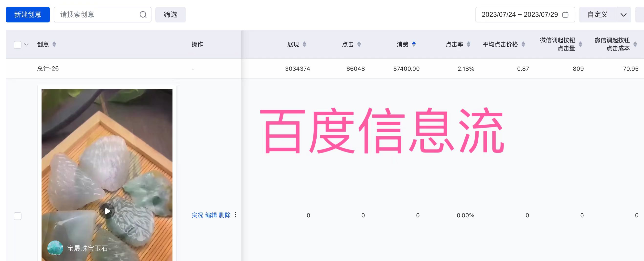This screenshot has width=644, height=261.
Task: Open the 筛选 filter button
Action: [x=171, y=14]
